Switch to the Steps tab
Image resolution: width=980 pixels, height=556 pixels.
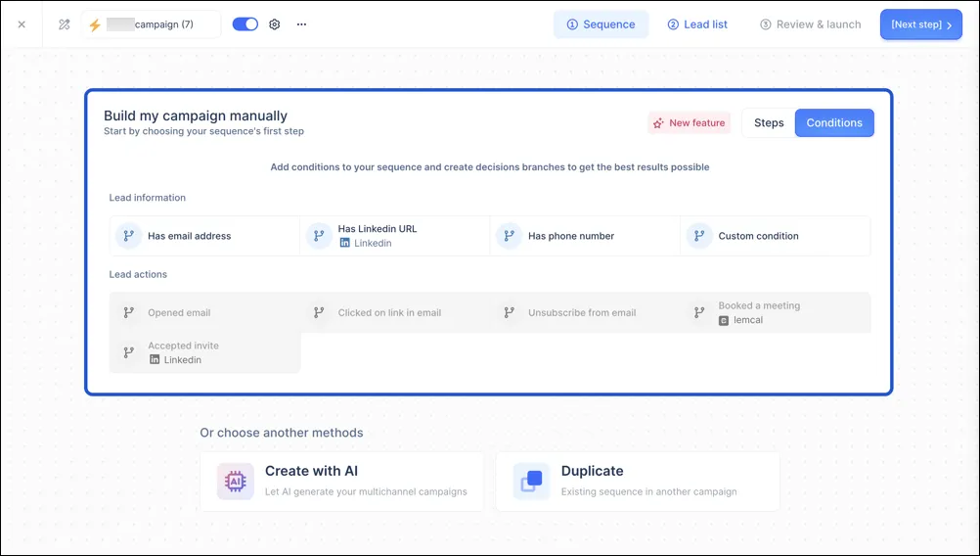[769, 122]
